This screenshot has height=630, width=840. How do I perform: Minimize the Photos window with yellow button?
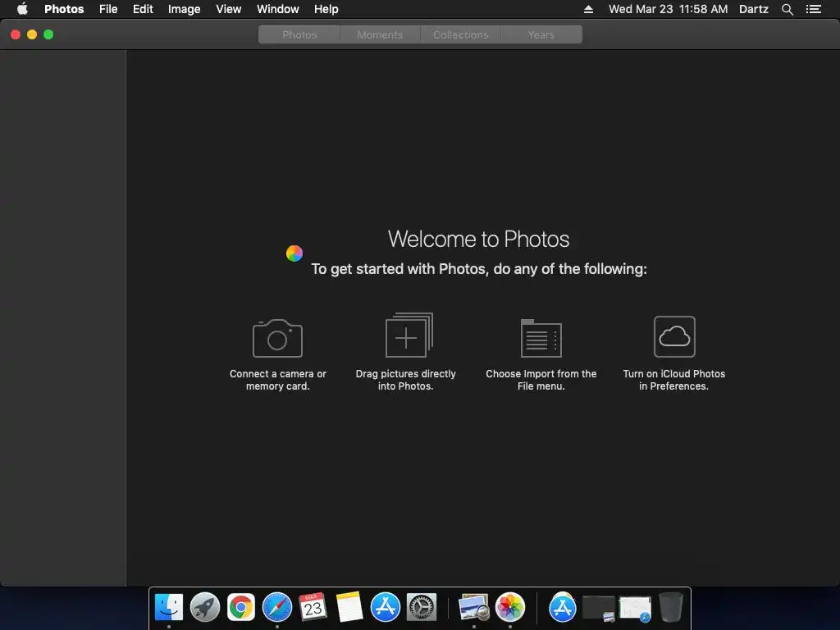(x=32, y=34)
